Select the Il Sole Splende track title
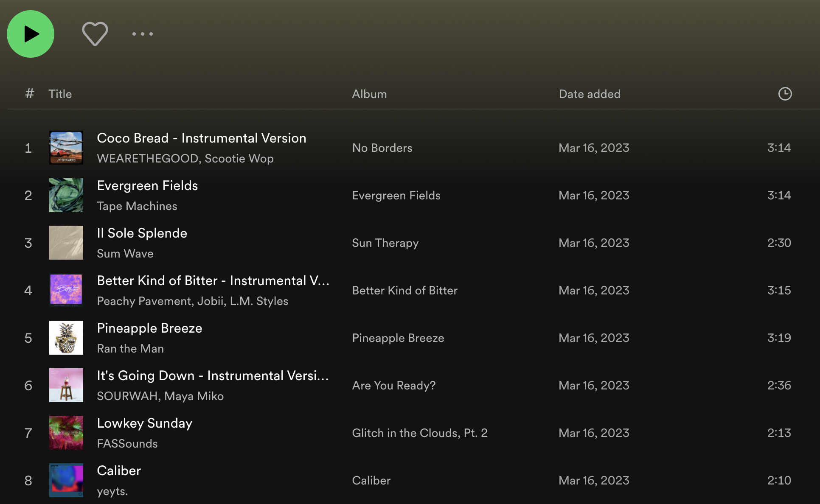The height and width of the screenshot is (504, 820). click(142, 233)
